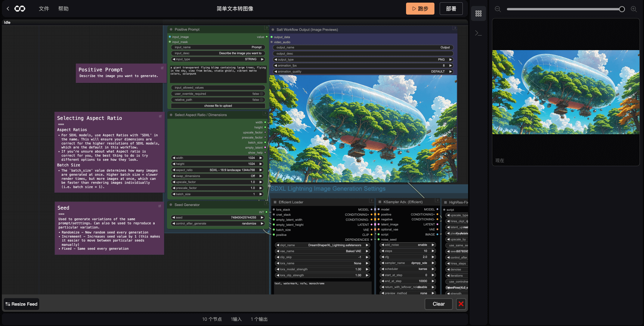The width and height of the screenshot is (644, 326).
Task: Open the terminal console icon in sidebar
Action: coord(478,33)
